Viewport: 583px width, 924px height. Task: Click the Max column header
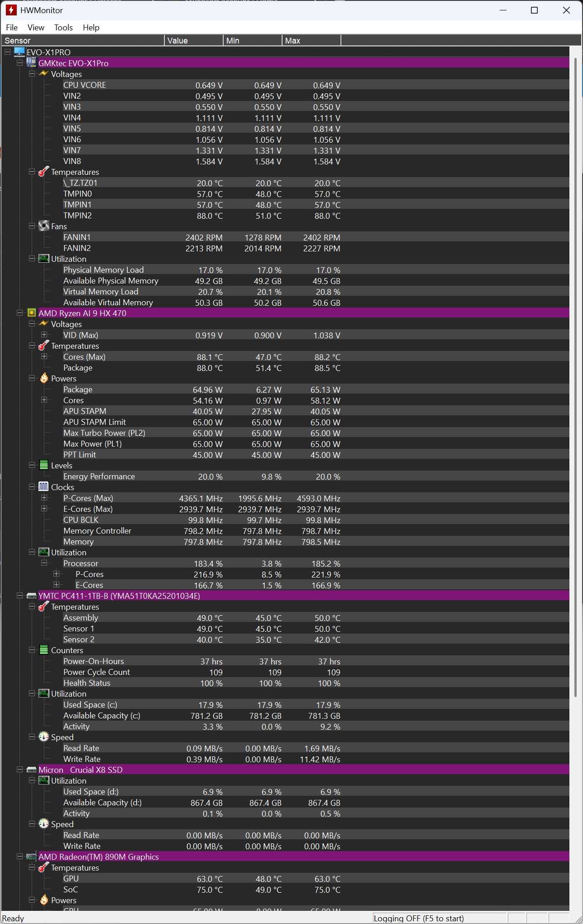point(311,40)
